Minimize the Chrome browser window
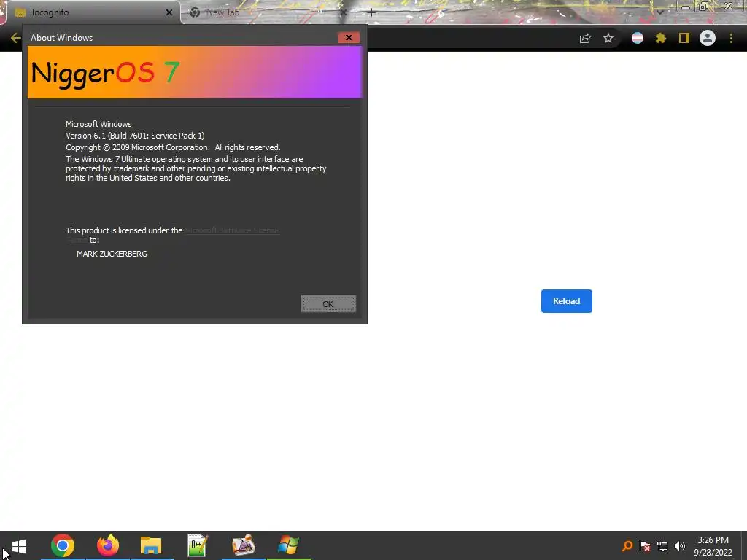The height and width of the screenshot is (560, 747). coord(686,6)
